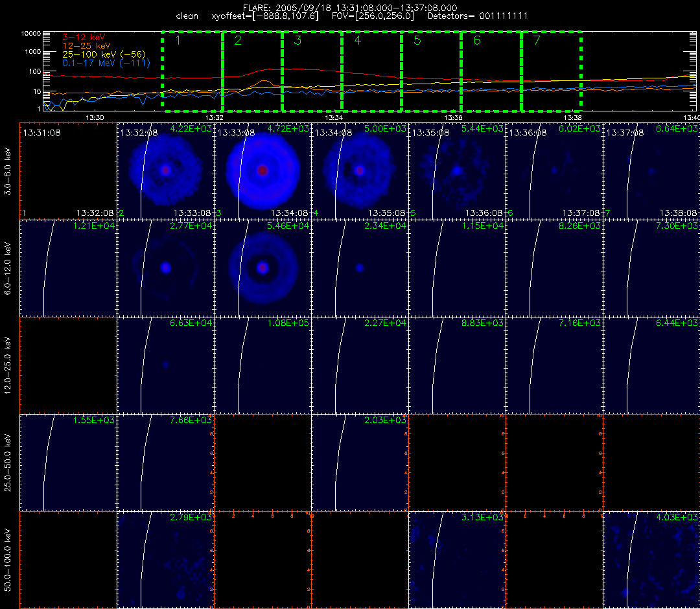Click the '6.0-12.0 keV' row label
This screenshot has height=609, width=700.
pos(8,268)
